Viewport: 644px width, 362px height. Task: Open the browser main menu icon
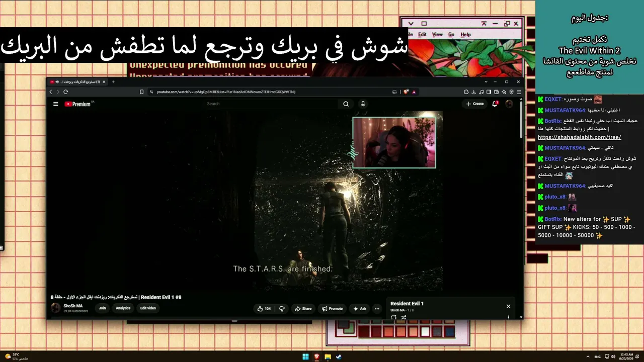(519, 92)
